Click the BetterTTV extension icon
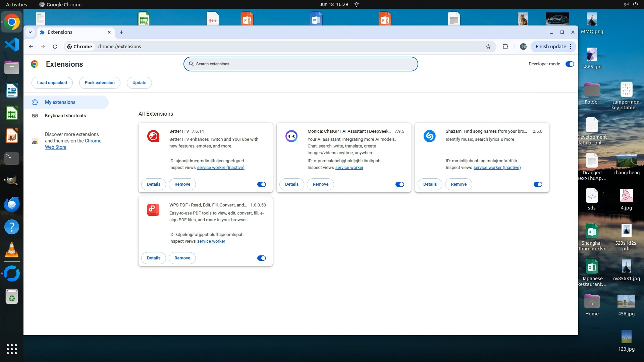The width and height of the screenshot is (644, 362). [153, 136]
